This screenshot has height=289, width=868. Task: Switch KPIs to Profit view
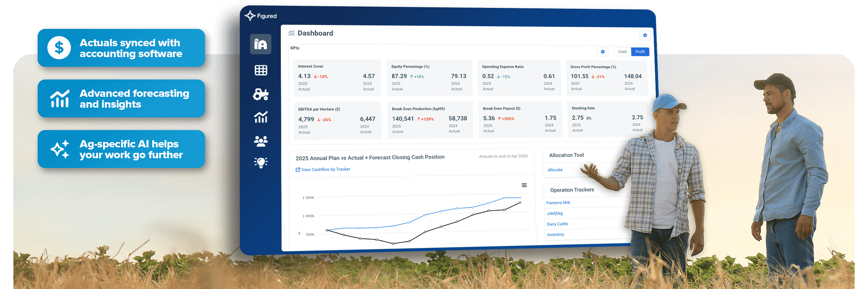click(640, 52)
